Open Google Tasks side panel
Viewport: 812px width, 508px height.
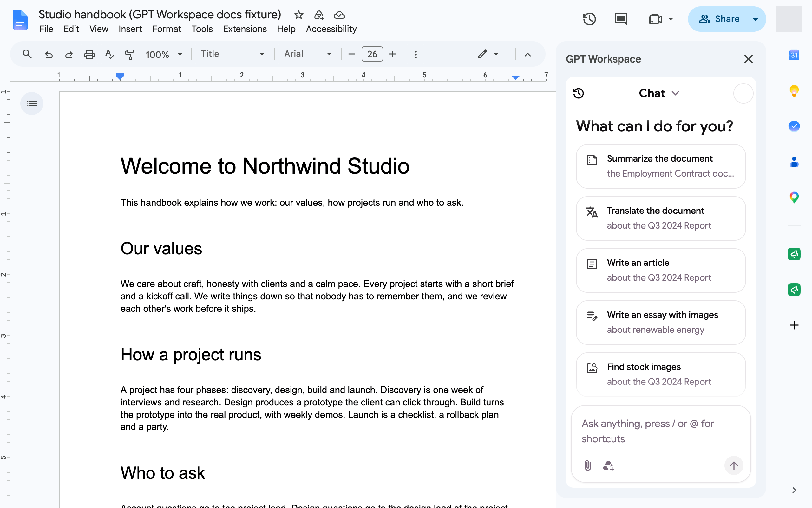click(794, 126)
